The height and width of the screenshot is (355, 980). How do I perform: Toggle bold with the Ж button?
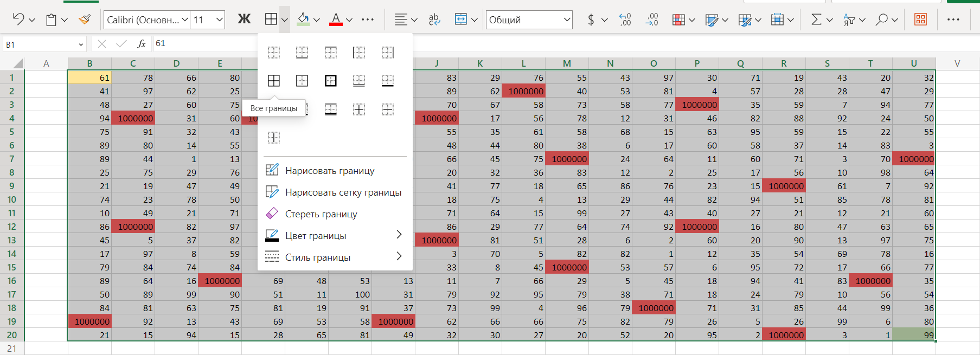point(244,20)
